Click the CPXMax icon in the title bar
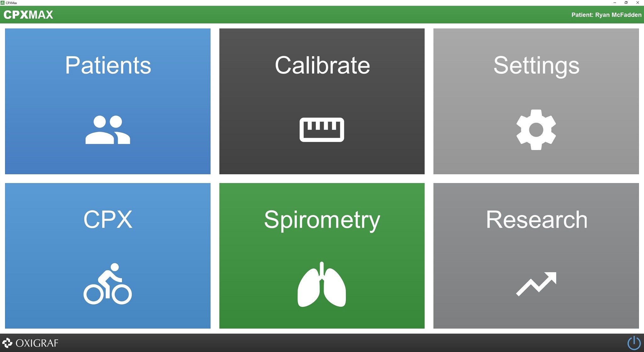644x352 pixels. (x=3, y=3)
